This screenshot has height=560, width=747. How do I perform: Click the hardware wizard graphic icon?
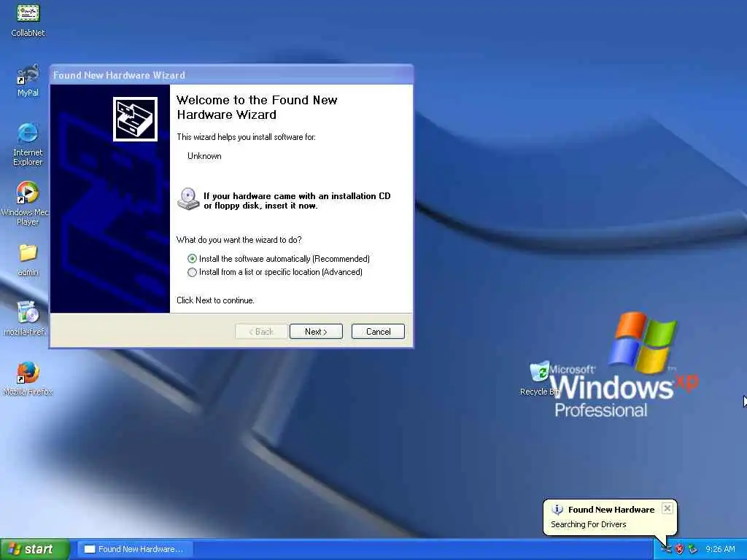[x=135, y=119]
